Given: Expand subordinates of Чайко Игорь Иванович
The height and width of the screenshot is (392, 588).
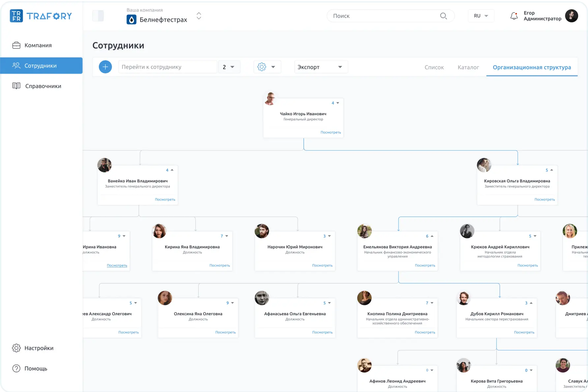Looking at the screenshot, I should click(336, 103).
